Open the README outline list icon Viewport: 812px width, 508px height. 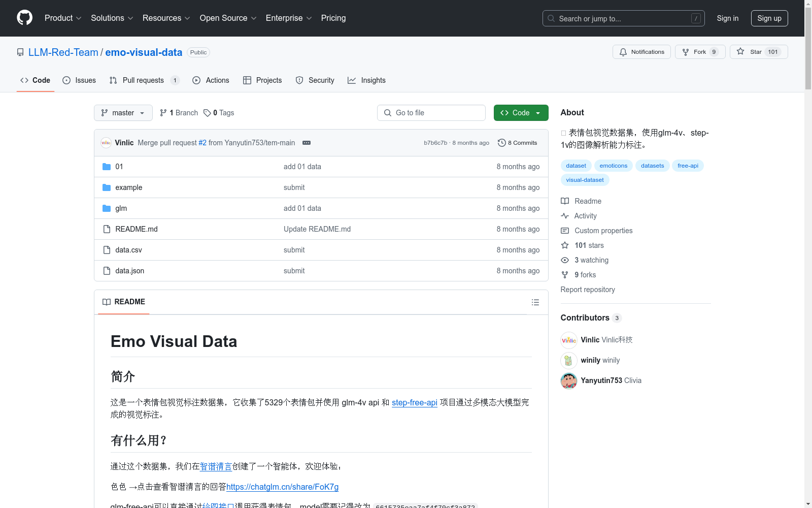click(535, 302)
